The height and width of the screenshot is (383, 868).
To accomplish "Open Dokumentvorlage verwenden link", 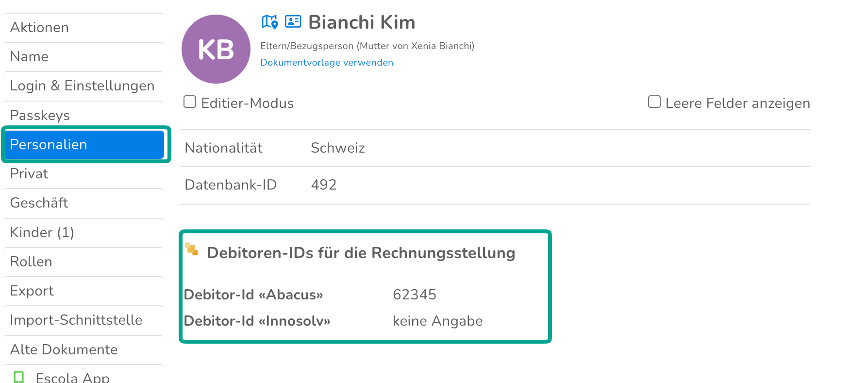I will [327, 62].
